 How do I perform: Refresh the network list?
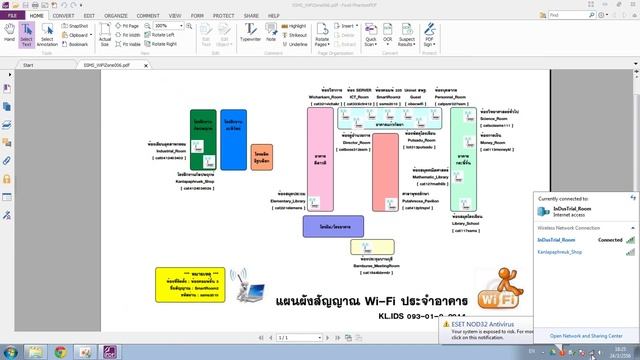pos(633,198)
